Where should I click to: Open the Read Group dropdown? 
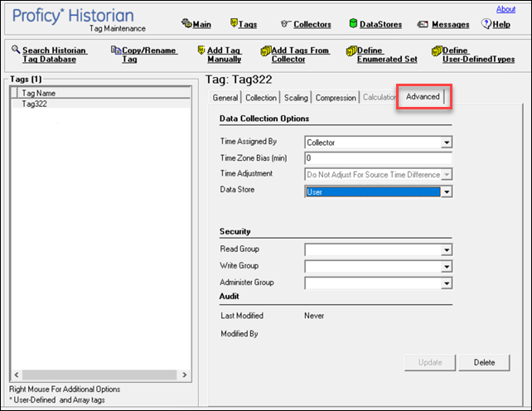coord(447,250)
